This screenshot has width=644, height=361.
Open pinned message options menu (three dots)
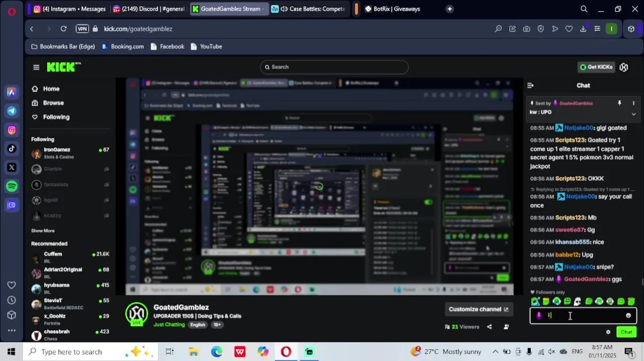pyautogui.click(x=633, y=103)
